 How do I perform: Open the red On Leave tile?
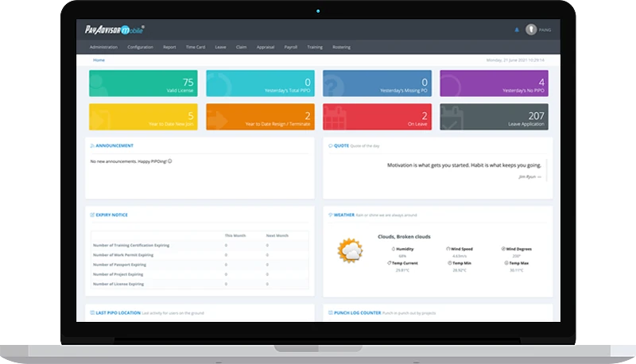377,117
